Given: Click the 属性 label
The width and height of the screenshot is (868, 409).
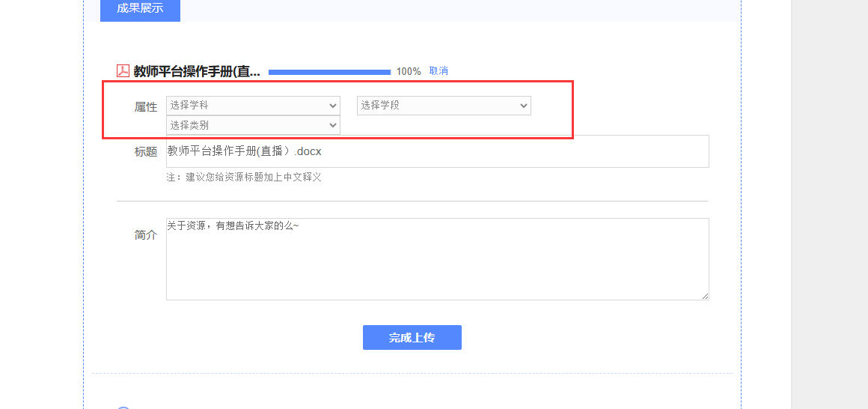Looking at the screenshot, I should pyautogui.click(x=146, y=107).
